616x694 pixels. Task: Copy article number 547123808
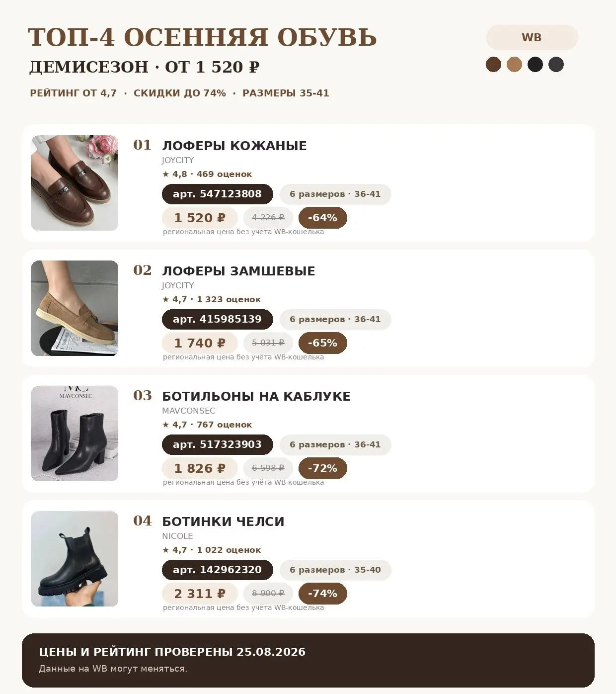pyautogui.click(x=218, y=194)
